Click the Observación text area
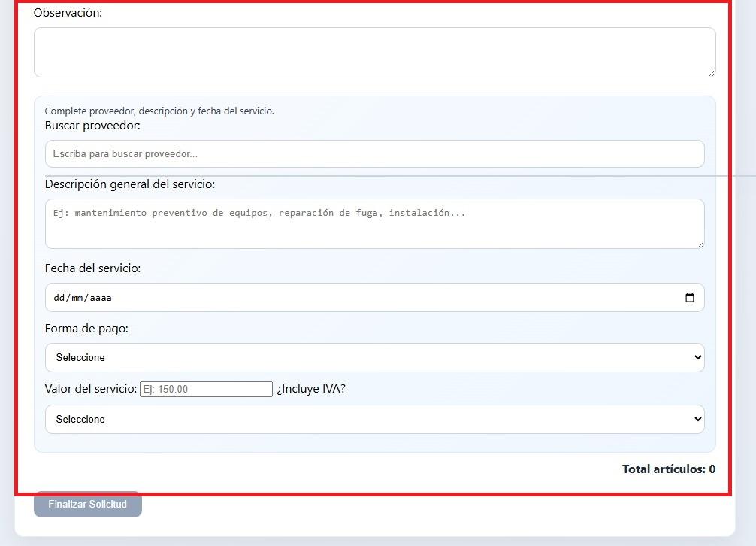Screen dimensions: 756x546 pyautogui.click(x=375, y=52)
